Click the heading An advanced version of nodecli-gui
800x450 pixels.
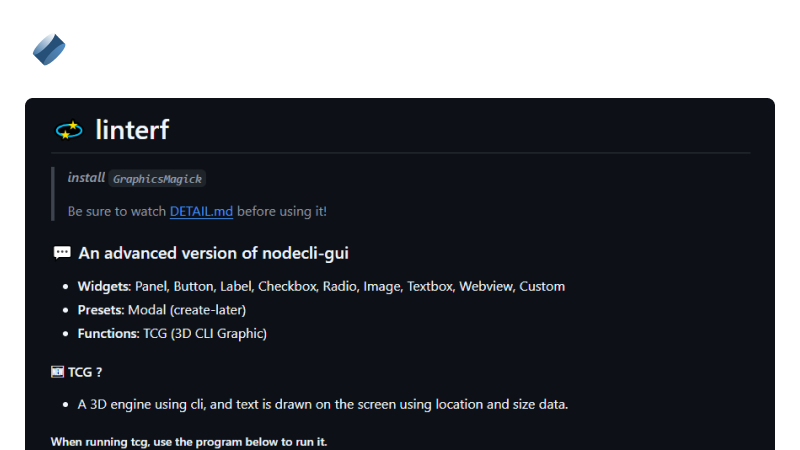coord(213,253)
